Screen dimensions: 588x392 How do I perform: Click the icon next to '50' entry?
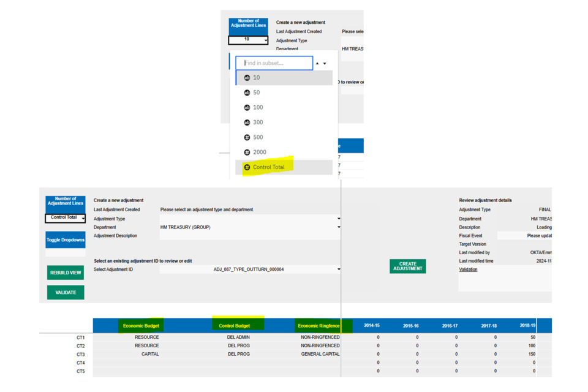pyautogui.click(x=247, y=93)
